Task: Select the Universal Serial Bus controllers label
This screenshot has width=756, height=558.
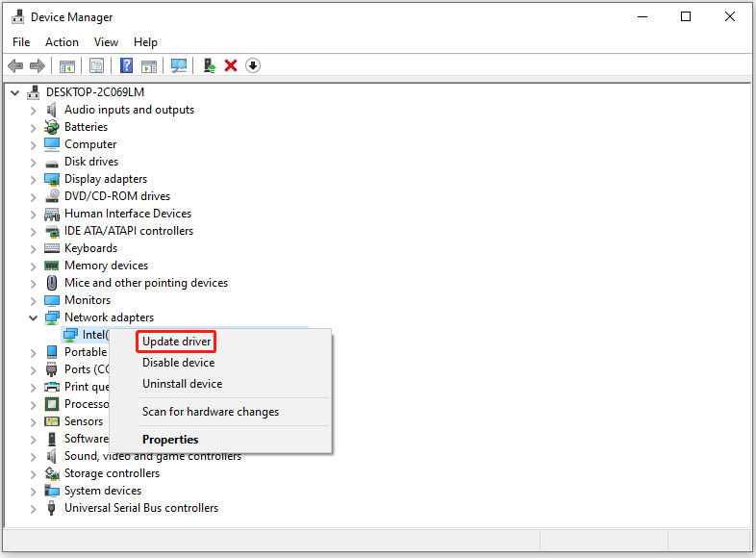Action: point(141,508)
